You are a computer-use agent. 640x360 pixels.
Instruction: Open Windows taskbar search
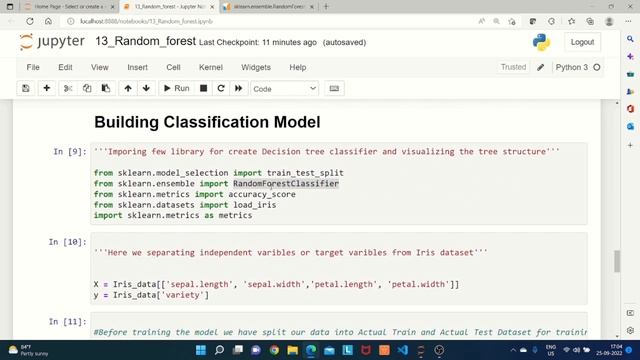tap(219, 350)
